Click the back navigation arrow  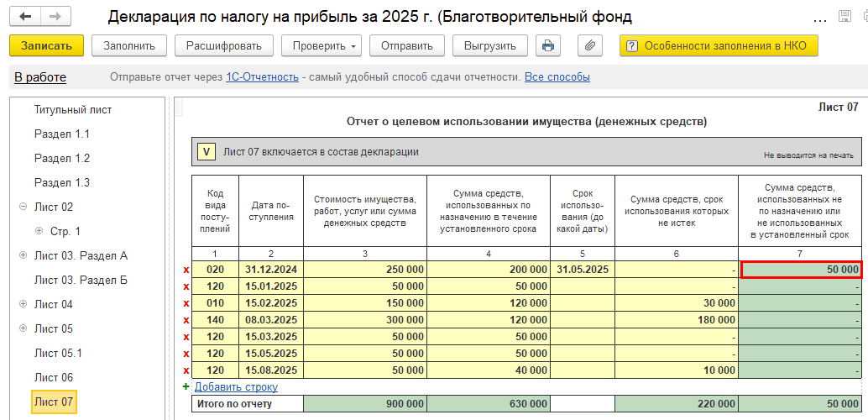click(x=26, y=17)
